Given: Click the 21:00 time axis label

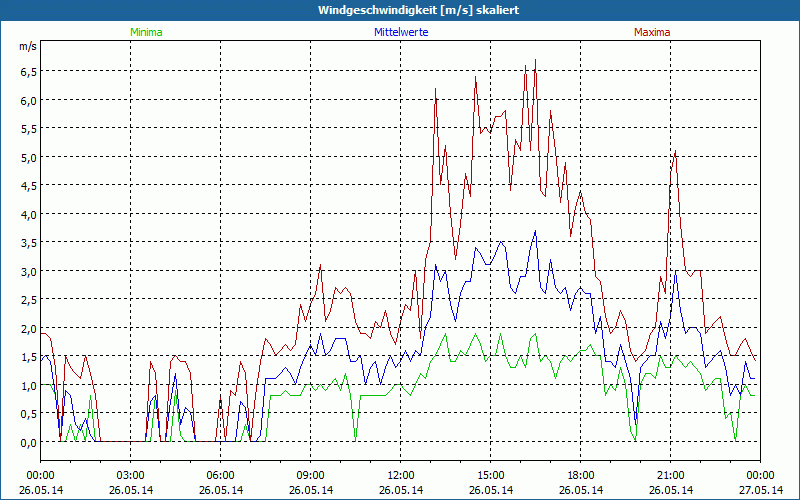Looking at the screenshot, I should click(x=670, y=476).
